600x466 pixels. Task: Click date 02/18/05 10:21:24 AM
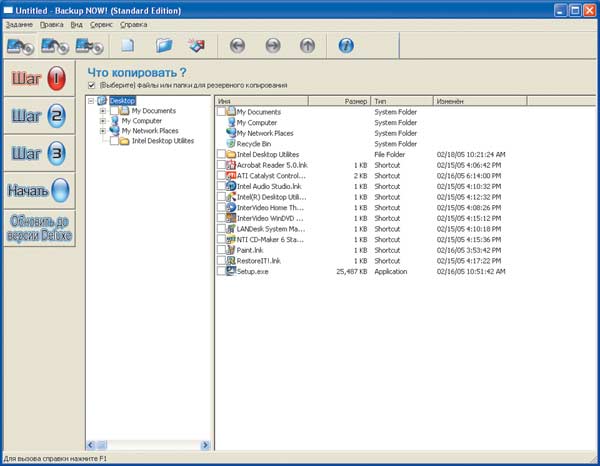coord(471,155)
